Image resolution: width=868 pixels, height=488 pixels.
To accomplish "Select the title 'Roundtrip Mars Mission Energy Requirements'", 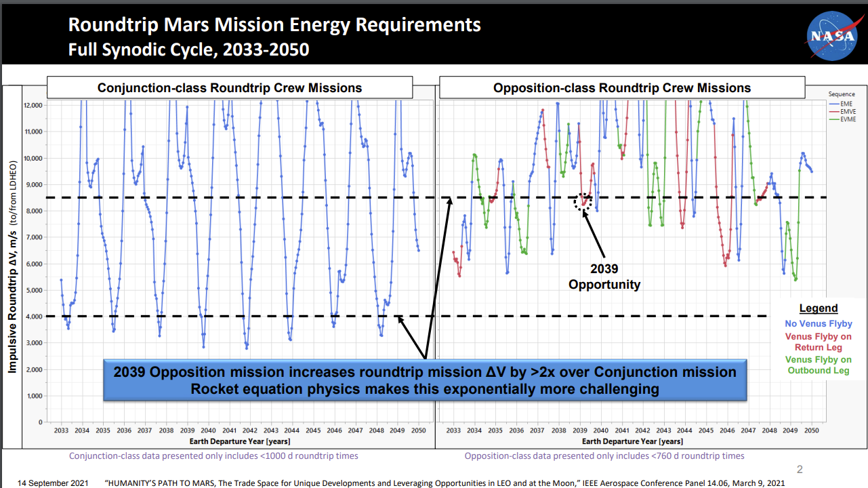I will [274, 25].
